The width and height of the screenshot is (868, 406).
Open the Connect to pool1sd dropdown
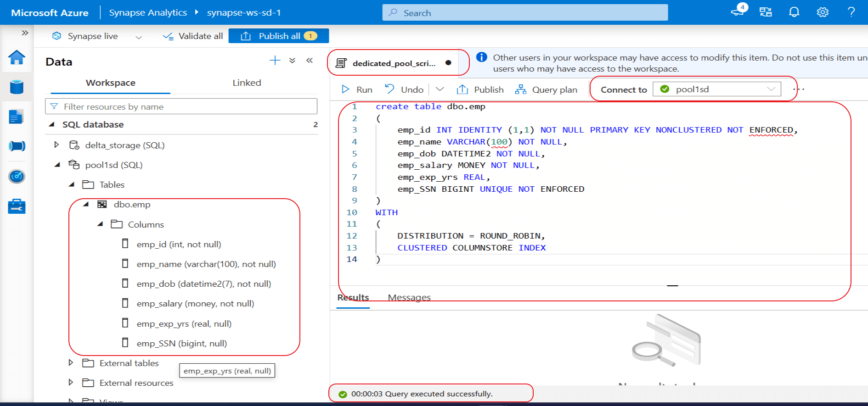[716, 89]
